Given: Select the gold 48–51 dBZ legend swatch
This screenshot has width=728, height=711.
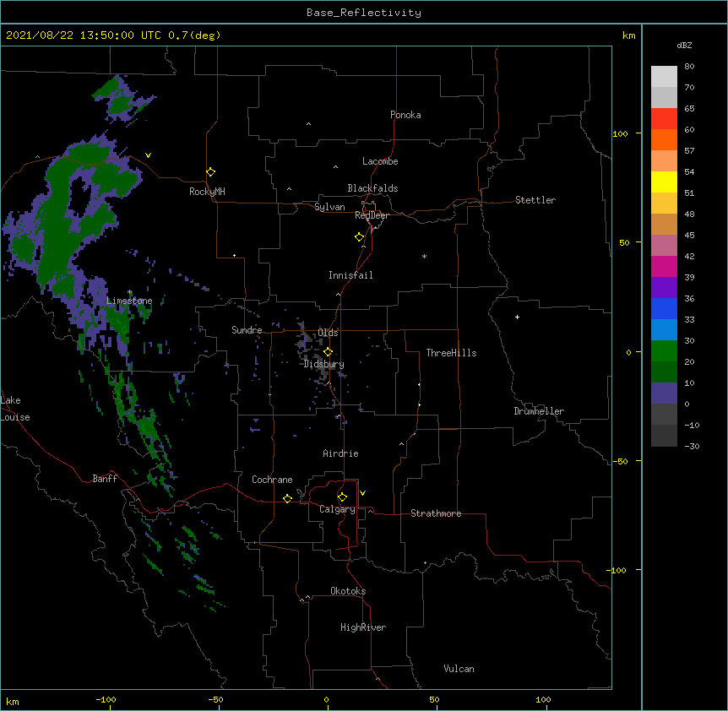Looking at the screenshot, I should (664, 203).
